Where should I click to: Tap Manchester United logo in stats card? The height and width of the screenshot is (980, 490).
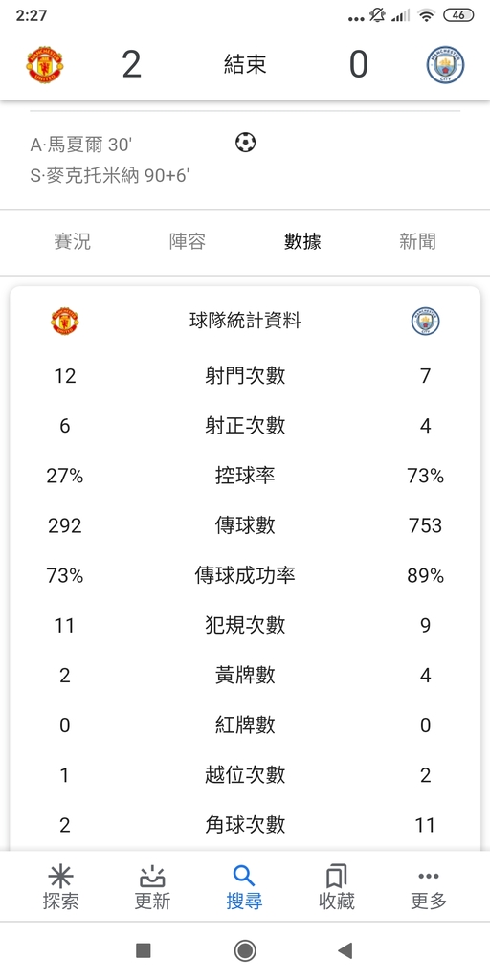click(65, 322)
